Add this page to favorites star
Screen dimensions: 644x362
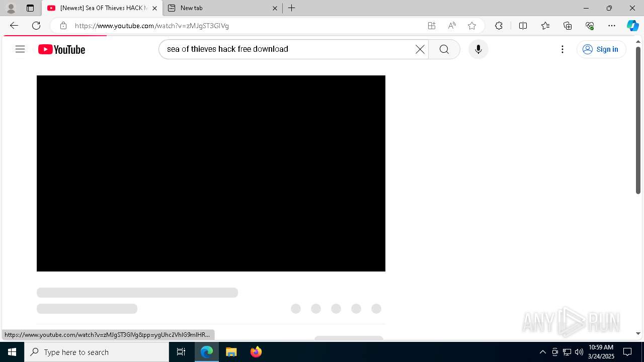[472, 26]
